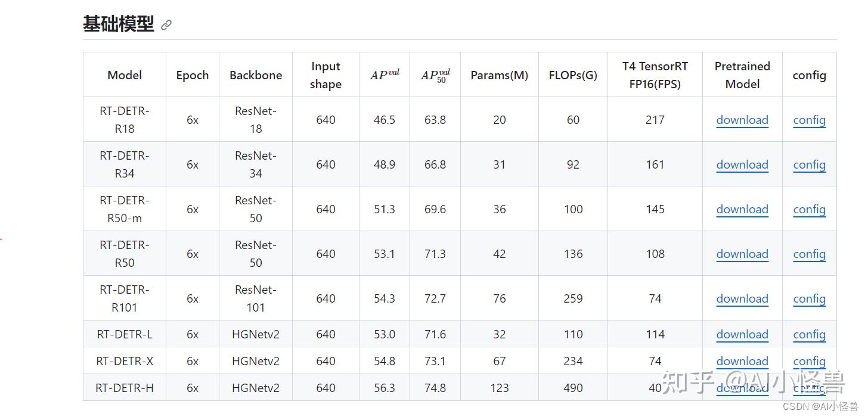868x417 pixels.
Task: Open config link for RT-DETR-R50-m
Action: pyautogui.click(x=809, y=209)
